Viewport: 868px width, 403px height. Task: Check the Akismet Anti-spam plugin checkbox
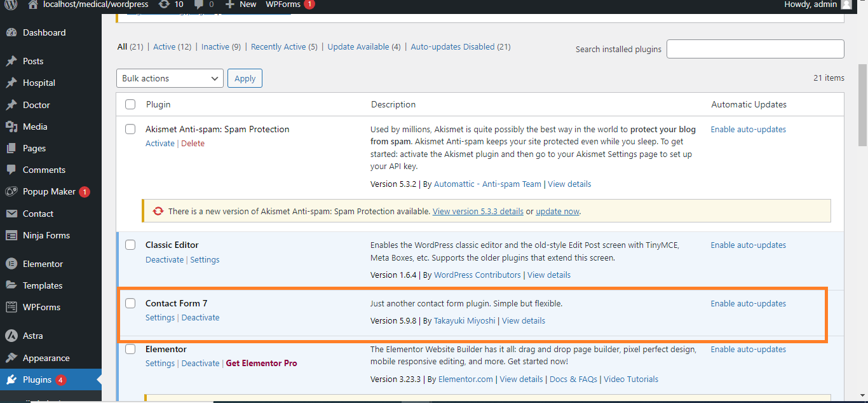click(x=130, y=129)
